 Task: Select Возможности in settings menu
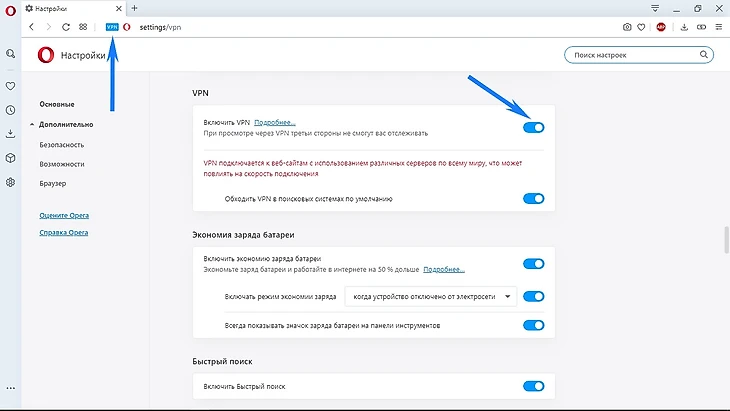62,164
